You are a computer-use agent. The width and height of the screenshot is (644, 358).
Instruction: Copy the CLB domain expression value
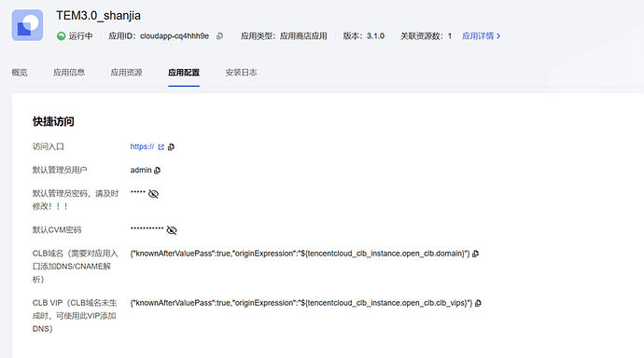pos(476,254)
